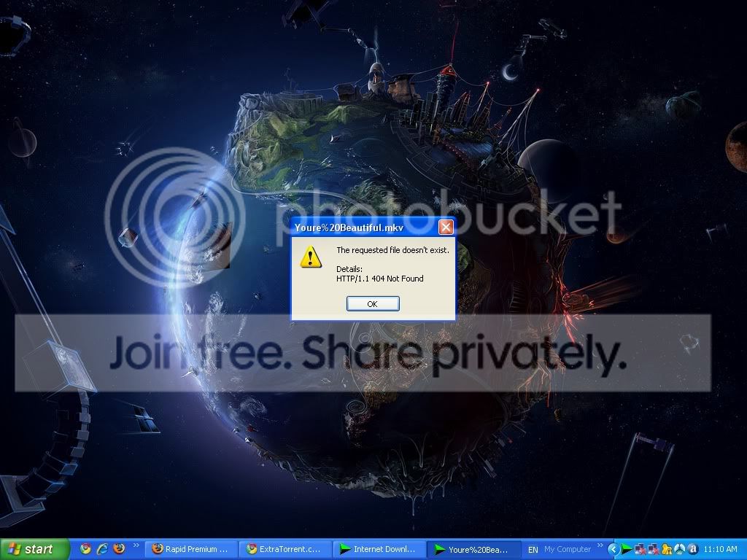Select Youre%20Bea... taskbar button

473,549
